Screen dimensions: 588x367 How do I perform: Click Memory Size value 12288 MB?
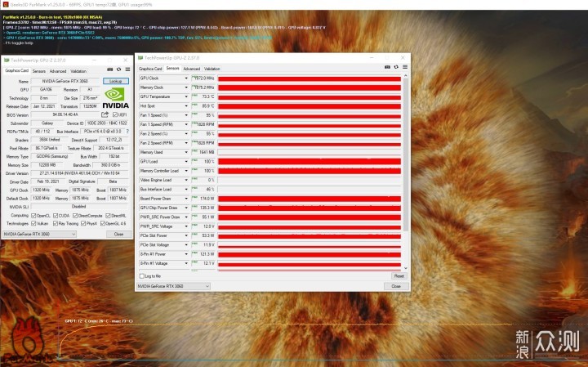pos(47,165)
